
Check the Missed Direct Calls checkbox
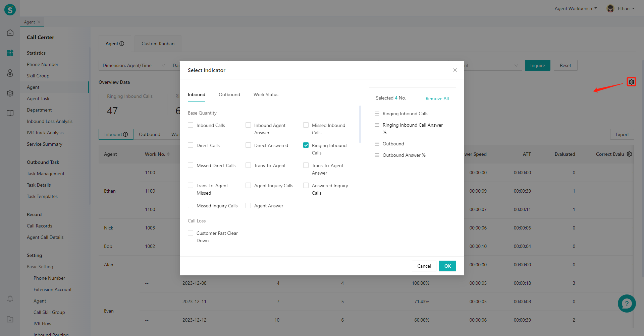coord(191,165)
